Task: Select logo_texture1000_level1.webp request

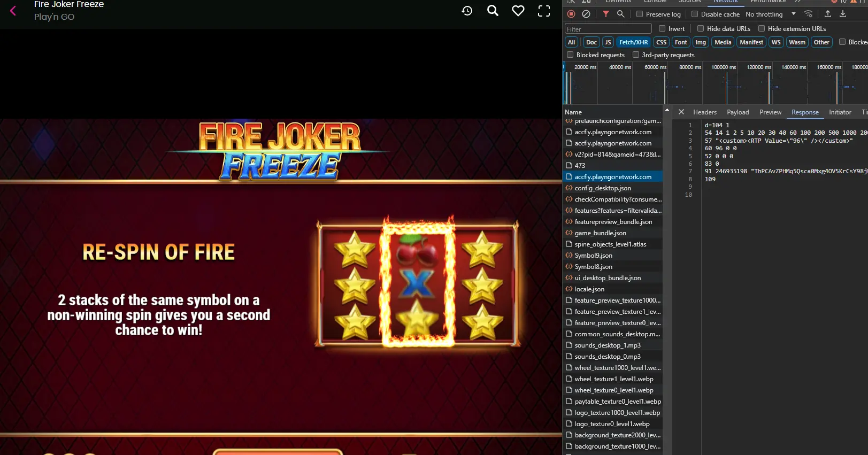Action: point(613,413)
